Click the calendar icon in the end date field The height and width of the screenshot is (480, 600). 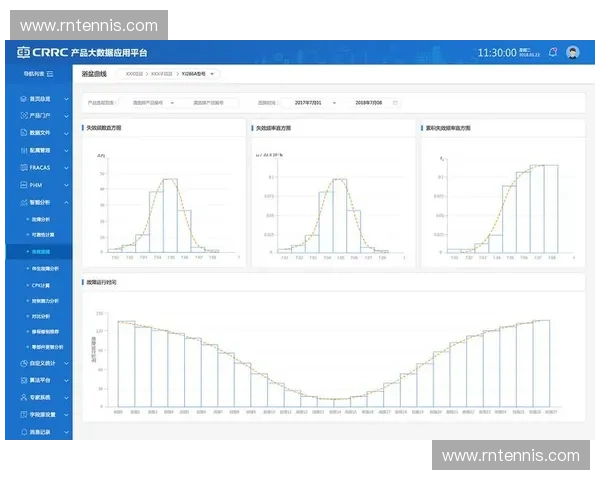tap(395, 102)
